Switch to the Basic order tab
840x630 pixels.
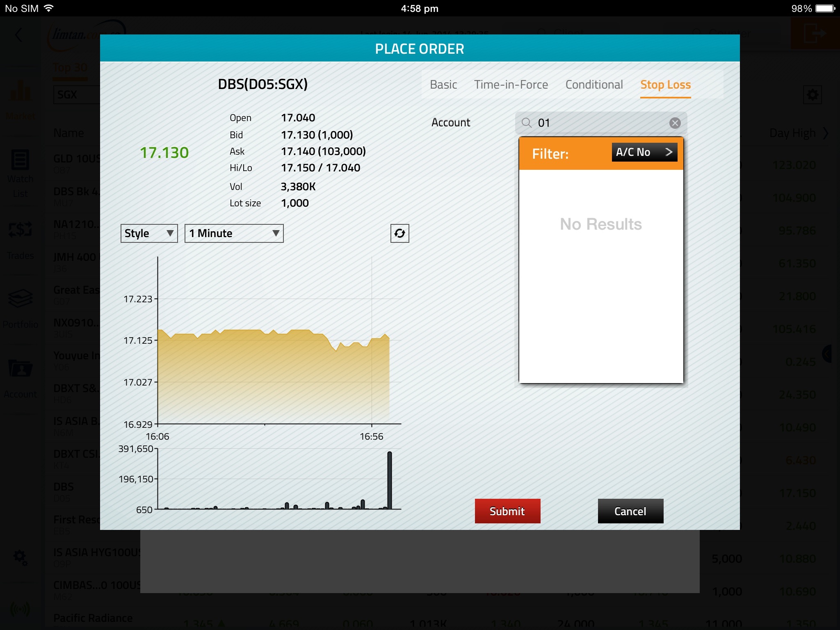[x=443, y=84]
